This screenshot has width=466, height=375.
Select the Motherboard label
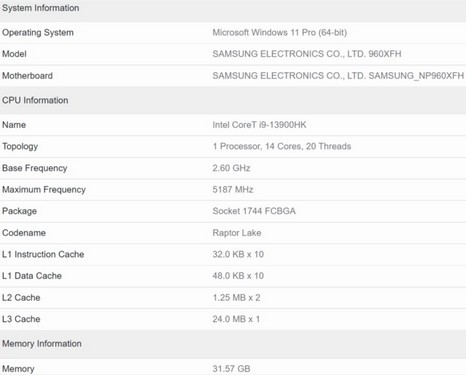point(27,76)
